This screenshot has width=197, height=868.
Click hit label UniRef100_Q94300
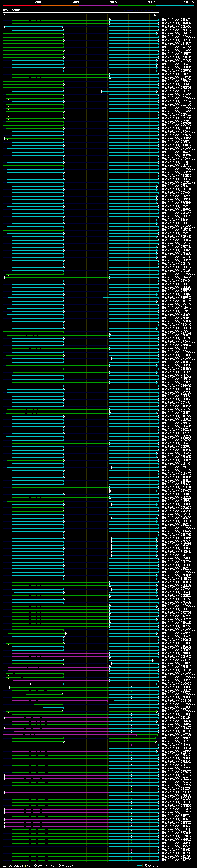tap(177, 751)
